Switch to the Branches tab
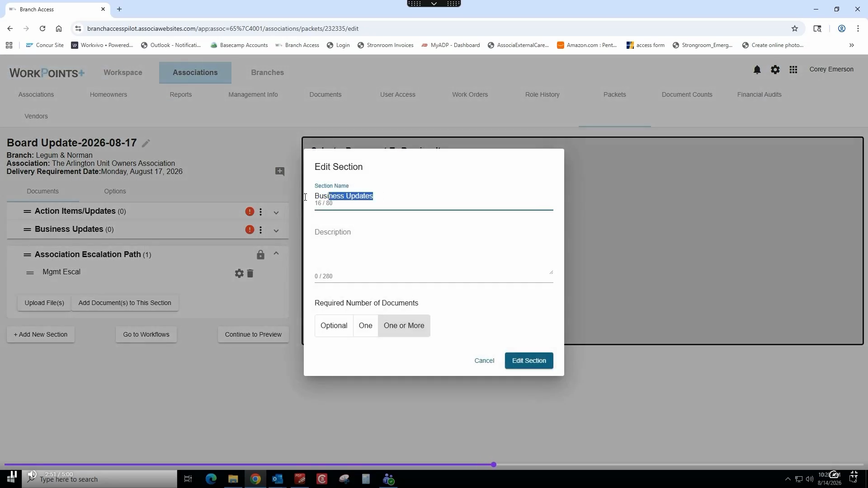 tap(268, 73)
